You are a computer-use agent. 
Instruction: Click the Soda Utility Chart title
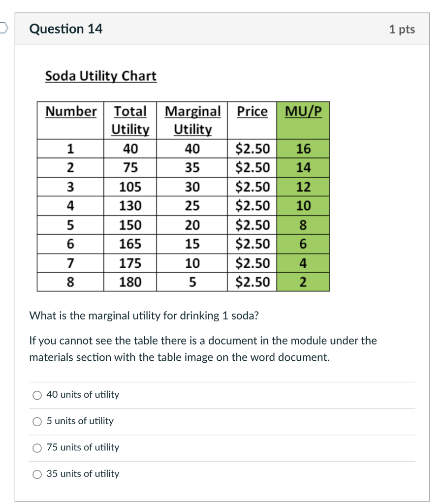[100, 76]
